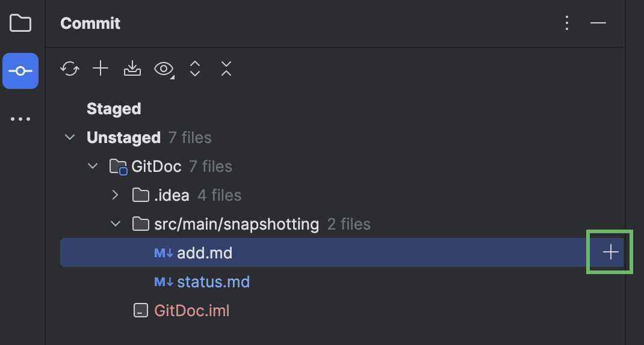This screenshot has width=644, height=345.
Task: Click the Refresh changes icon
Action: click(x=70, y=69)
